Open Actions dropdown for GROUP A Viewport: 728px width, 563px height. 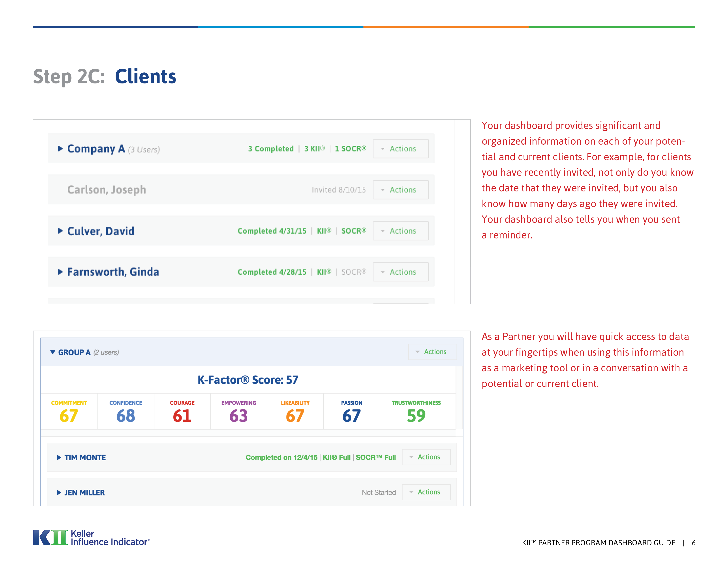(x=432, y=351)
